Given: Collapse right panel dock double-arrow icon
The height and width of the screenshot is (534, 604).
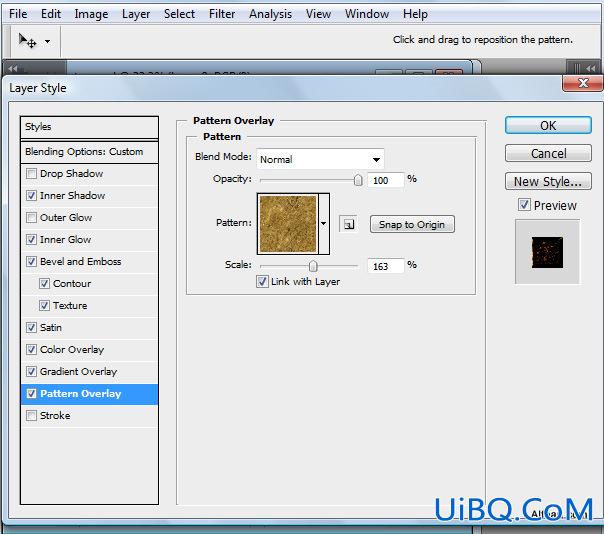Looking at the screenshot, I should tap(591, 69).
